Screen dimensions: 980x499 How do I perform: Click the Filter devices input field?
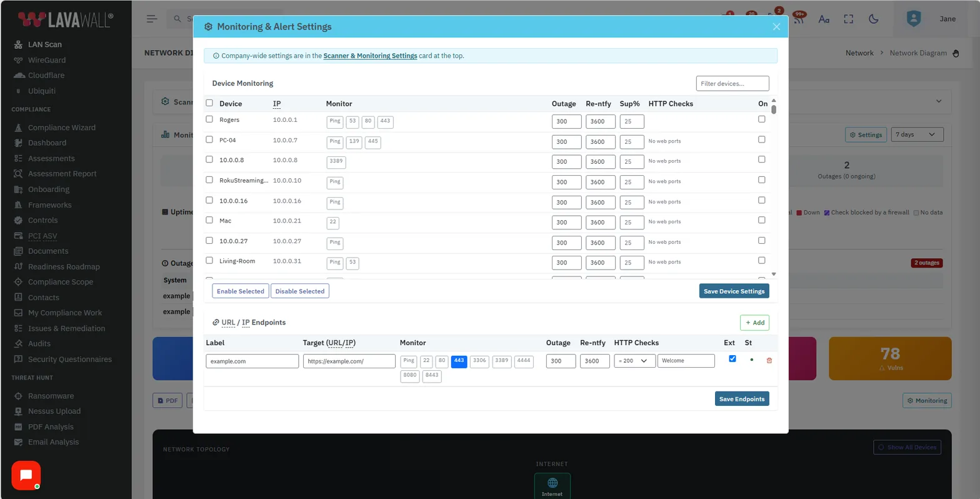[x=732, y=83]
